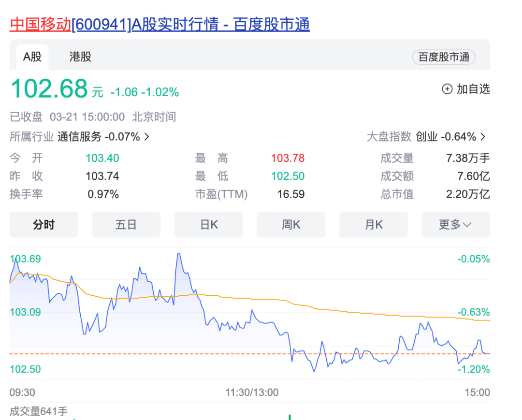The height and width of the screenshot is (420, 522).
Task: Click the 15:00 time axis label
Action: pos(478,393)
